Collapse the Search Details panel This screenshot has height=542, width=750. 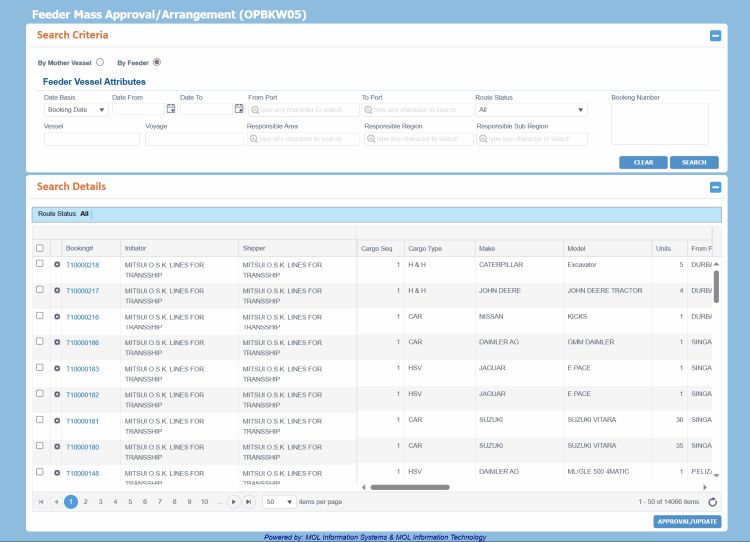pyautogui.click(x=715, y=187)
